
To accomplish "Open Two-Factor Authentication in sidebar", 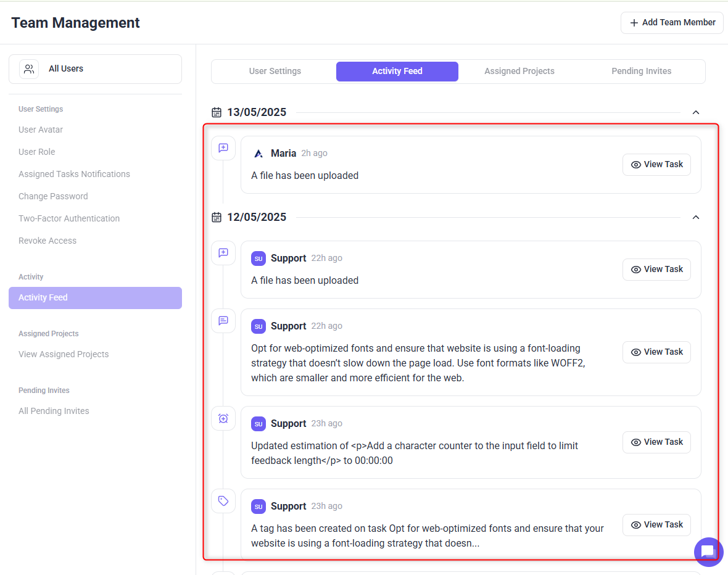I will tap(69, 218).
